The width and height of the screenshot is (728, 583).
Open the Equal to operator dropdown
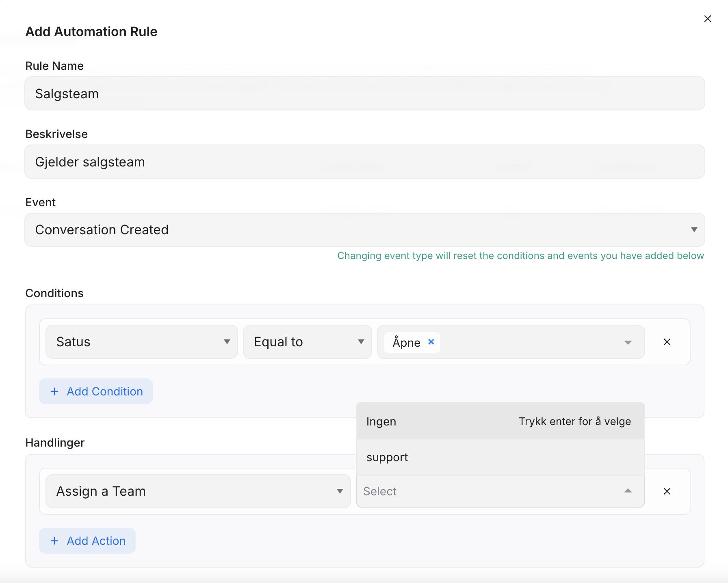pyautogui.click(x=307, y=342)
